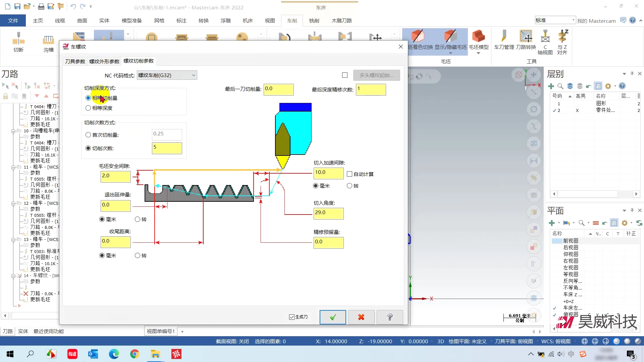Viewport: 644px width, 362px height.
Task: Enable 自动计算 checkbox
Action: coord(350,174)
